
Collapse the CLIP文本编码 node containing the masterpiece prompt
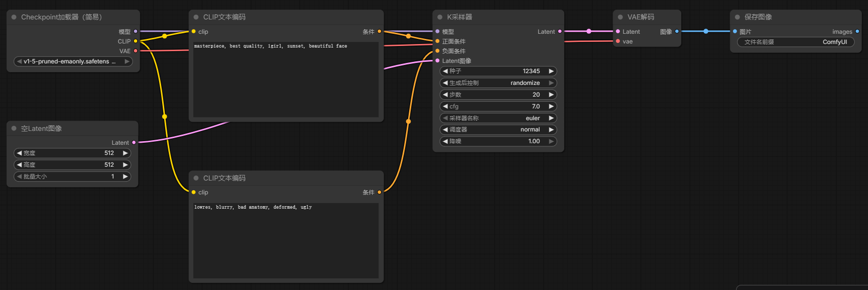point(196,17)
